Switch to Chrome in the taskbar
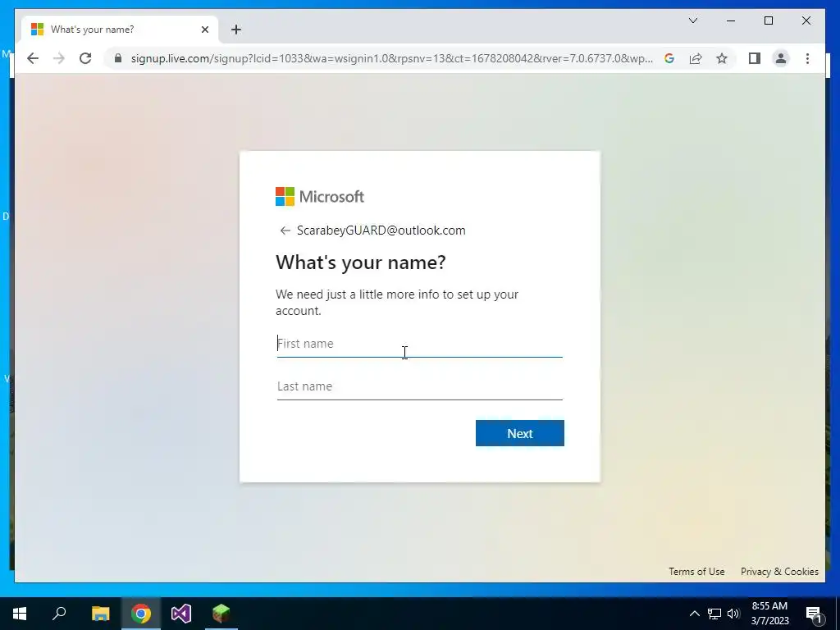The width and height of the screenshot is (840, 630). (141, 614)
